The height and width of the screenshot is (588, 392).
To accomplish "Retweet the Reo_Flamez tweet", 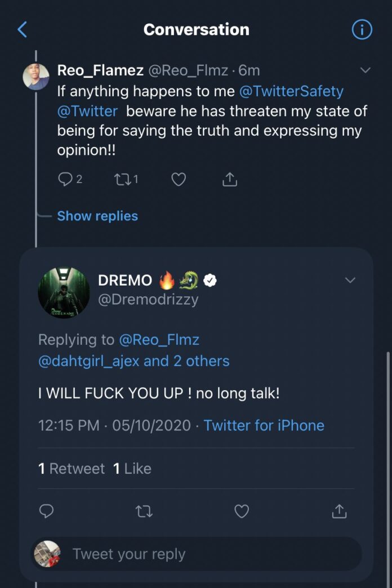I will click(121, 179).
